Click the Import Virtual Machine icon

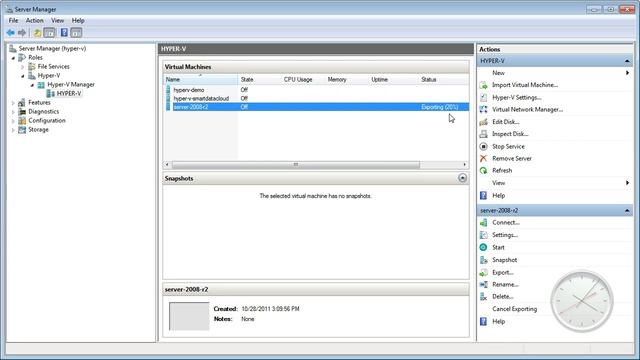click(x=484, y=85)
